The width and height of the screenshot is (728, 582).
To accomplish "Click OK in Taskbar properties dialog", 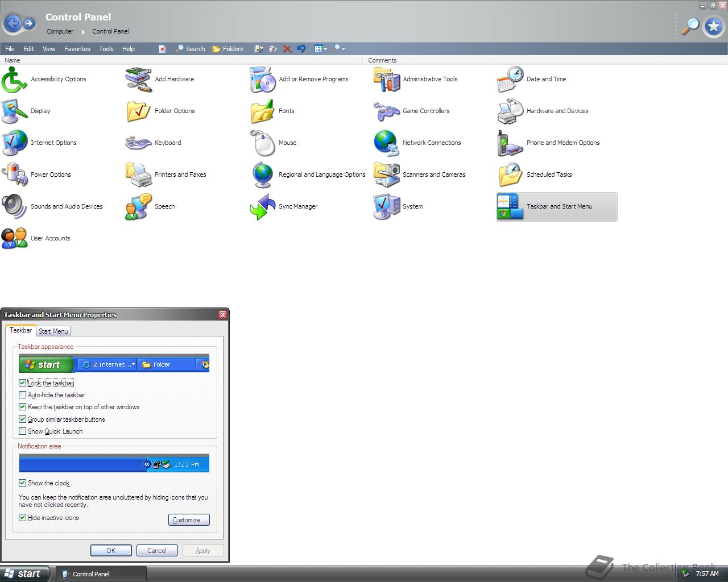I will pyautogui.click(x=111, y=551).
